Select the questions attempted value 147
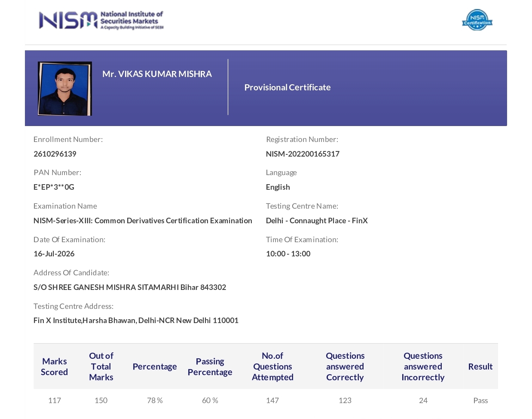This screenshot has width=532, height=419. [272, 401]
